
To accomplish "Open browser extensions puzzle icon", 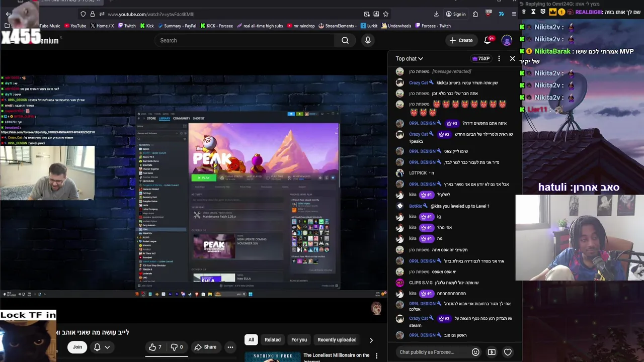I will [475, 14].
